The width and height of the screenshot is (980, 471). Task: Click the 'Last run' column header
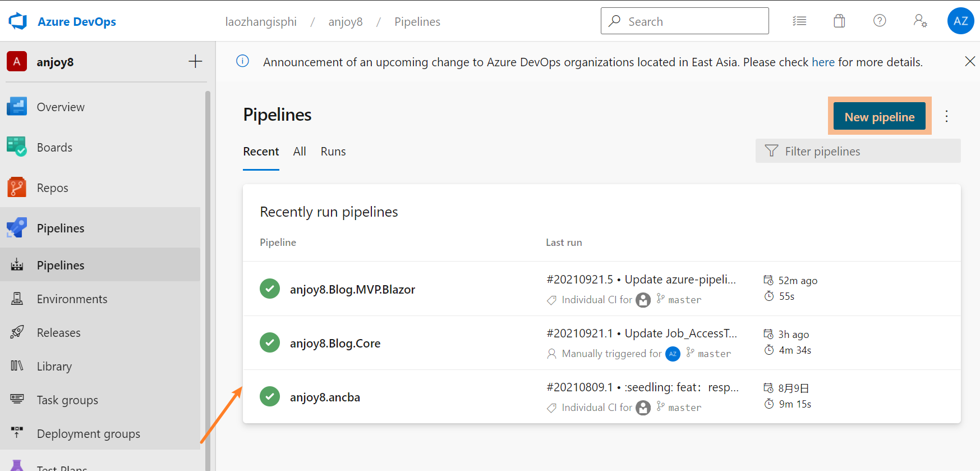564,242
